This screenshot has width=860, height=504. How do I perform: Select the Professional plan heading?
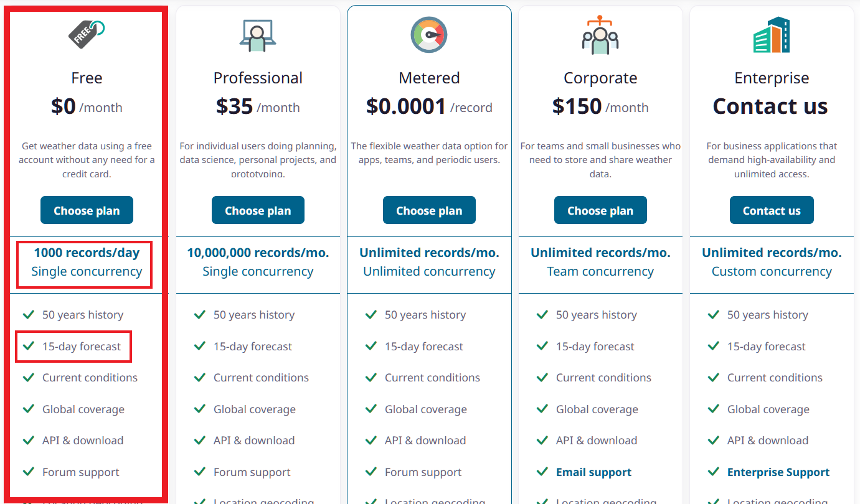tap(258, 78)
